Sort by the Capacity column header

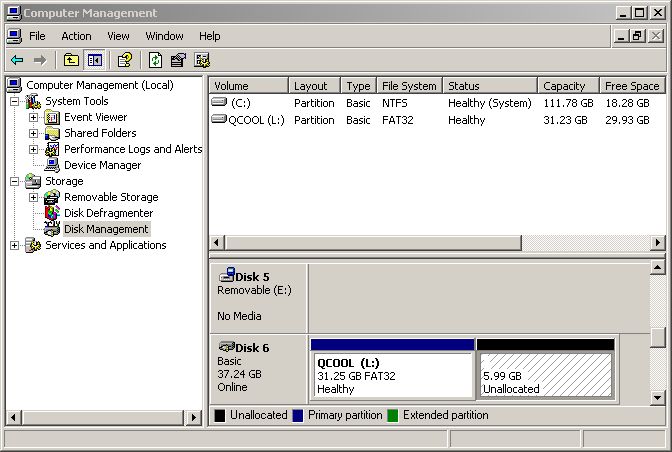pyautogui.click(x=567, y=86)
